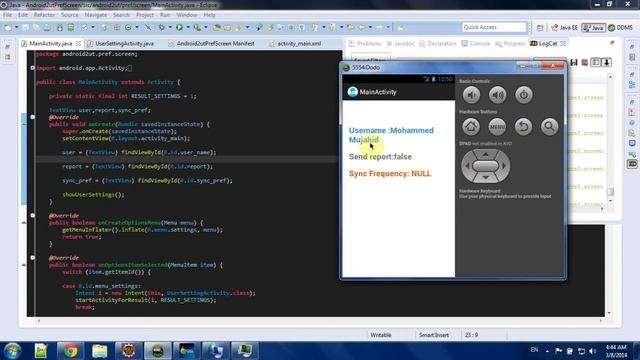Open the File menu

7,15
